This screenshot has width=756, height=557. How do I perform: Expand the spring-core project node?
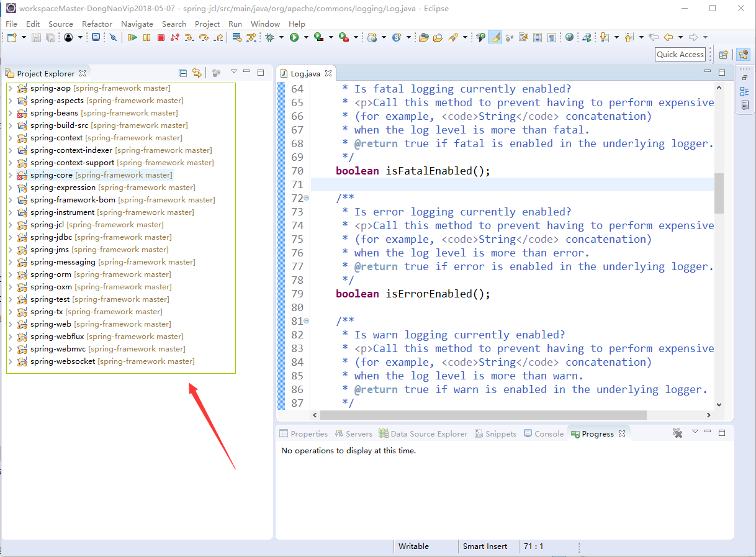10,175
